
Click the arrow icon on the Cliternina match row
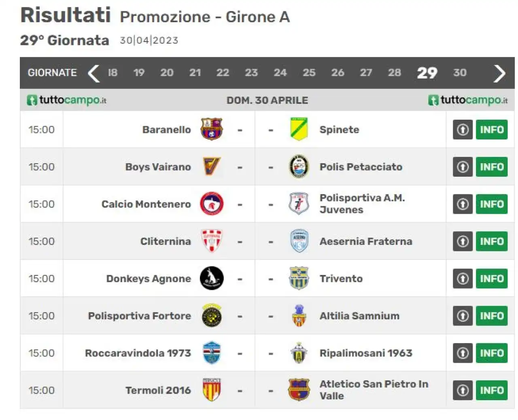[463, 241]
